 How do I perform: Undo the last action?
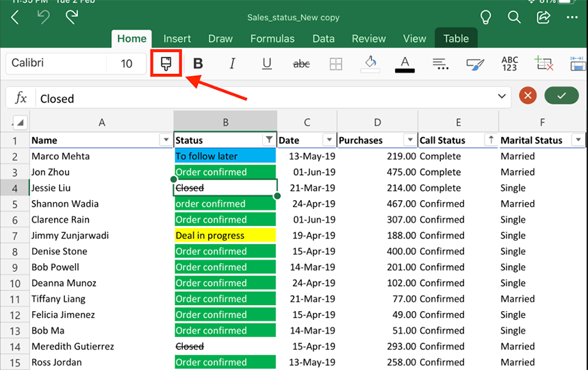(44, 17)
